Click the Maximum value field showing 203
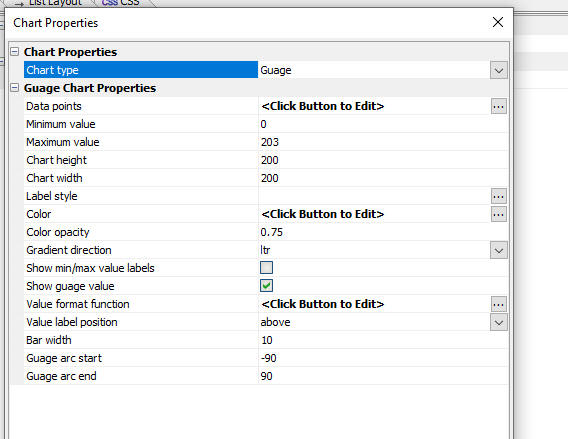Image resolution: width=568 pixels, height=439 pixels. (383, 142)
